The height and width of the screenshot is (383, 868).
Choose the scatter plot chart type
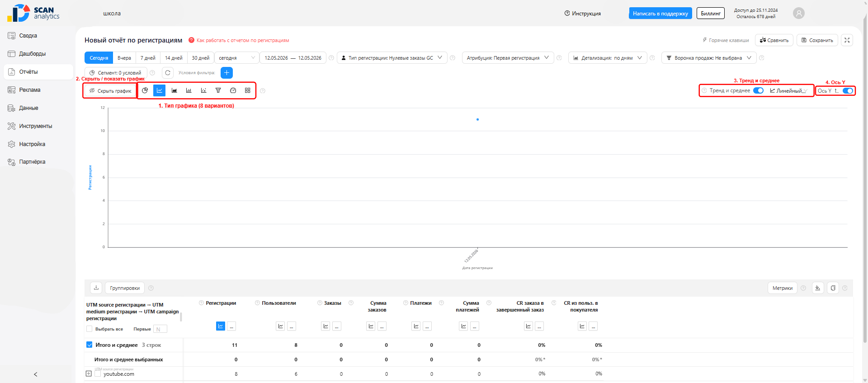(x=203, y=90)
